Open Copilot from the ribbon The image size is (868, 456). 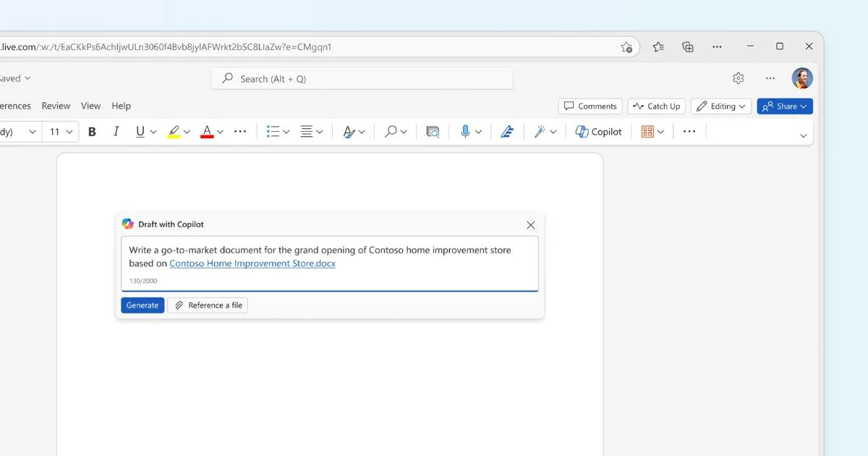(598, 132)
